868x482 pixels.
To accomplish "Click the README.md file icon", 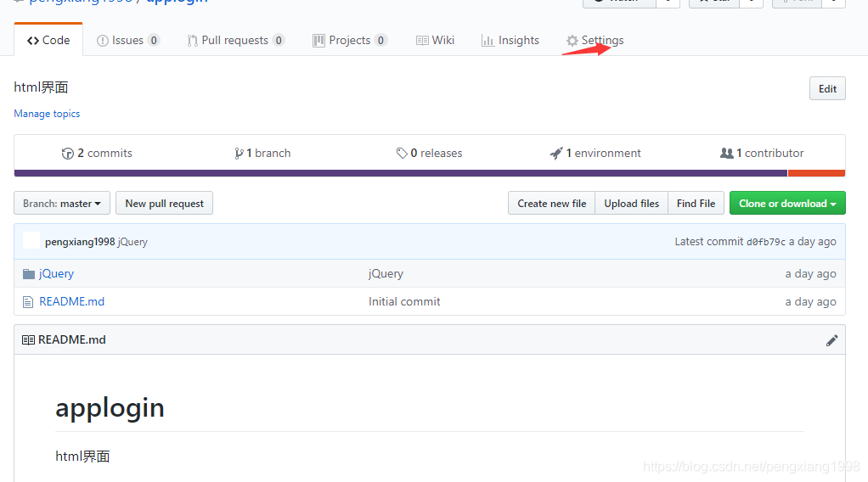I will tap(28, 302).
